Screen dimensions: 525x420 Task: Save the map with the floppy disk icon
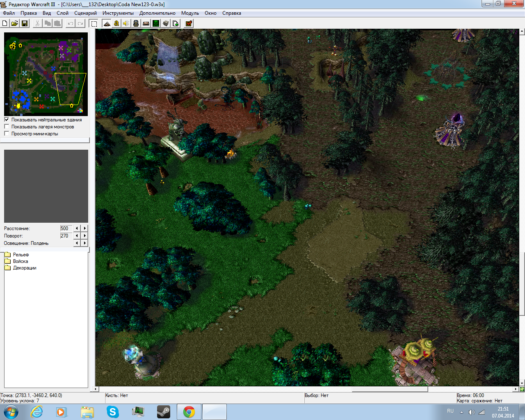click(25, 23)
